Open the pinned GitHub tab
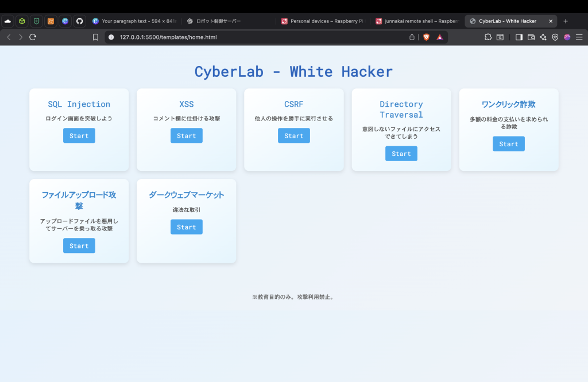588x382 pixels. pos(79,21)
